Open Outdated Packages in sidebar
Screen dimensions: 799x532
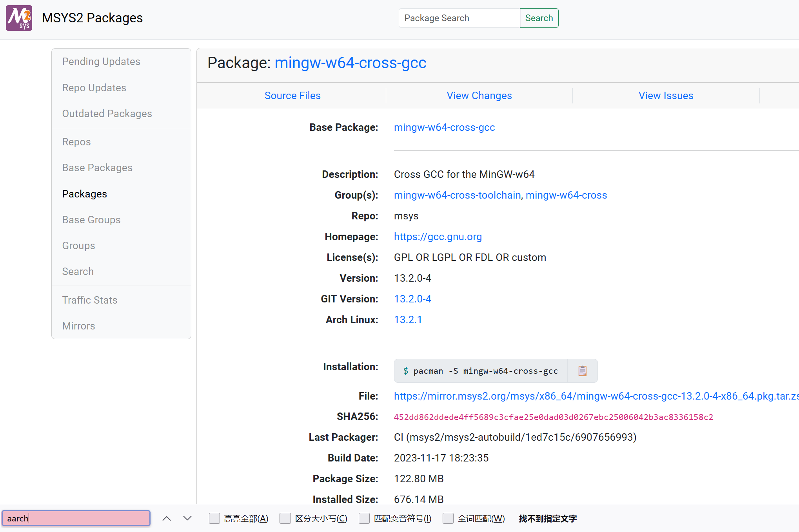click(x=107, y=114)
